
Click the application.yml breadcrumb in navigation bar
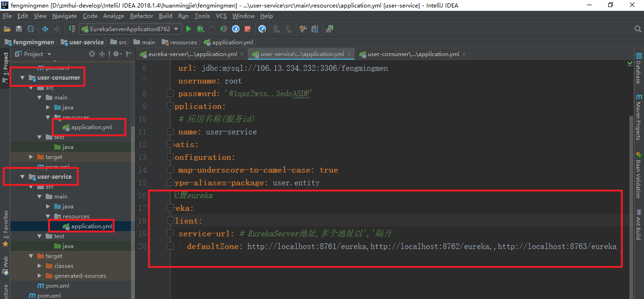tap(229, 42)
